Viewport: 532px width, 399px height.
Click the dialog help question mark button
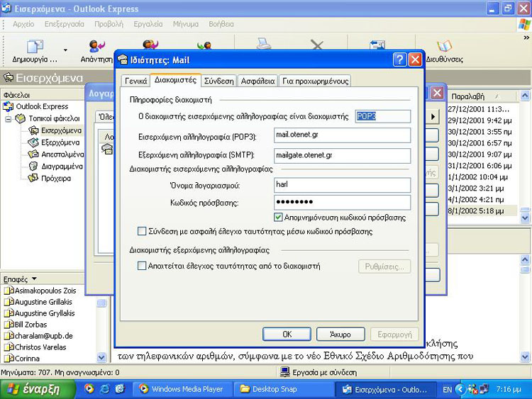[x=399, y=60]
